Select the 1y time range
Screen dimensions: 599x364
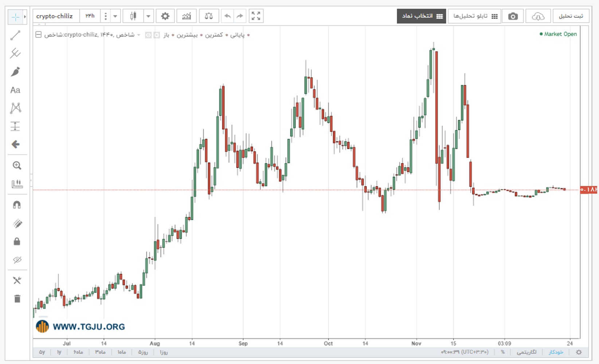tap(59, 352)
